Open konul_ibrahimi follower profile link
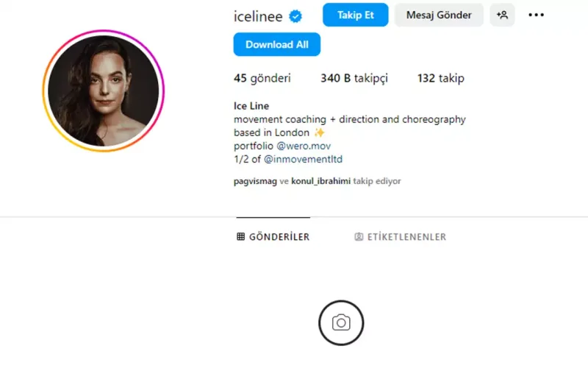This screenshot has width=588, height=368. pyautogui.click(x=320, y=181)
